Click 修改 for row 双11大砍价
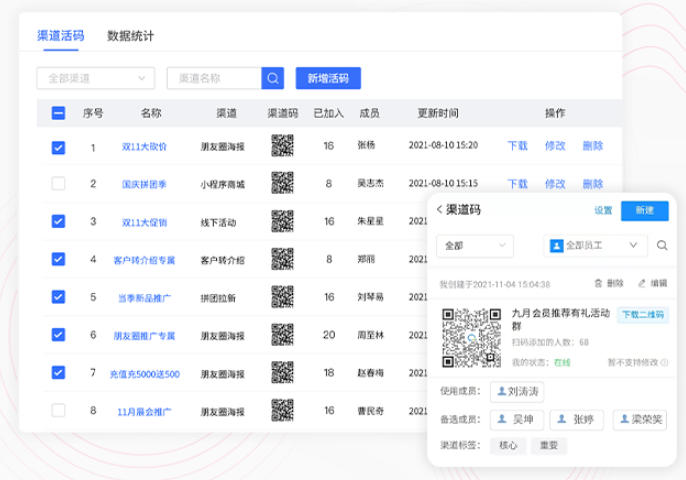Screen dimensions: 686x480 555,146
